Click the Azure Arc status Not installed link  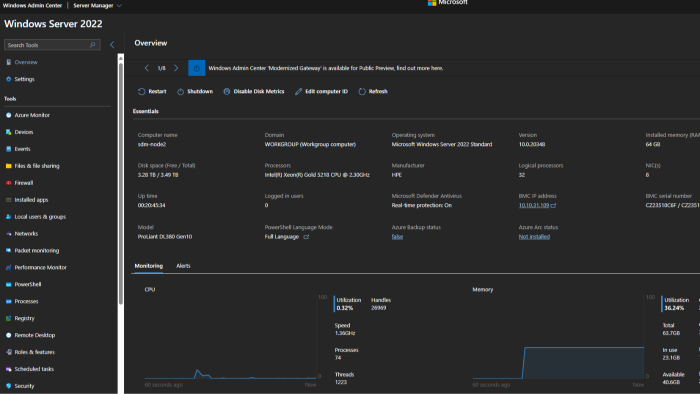click(x=534, y=237)
